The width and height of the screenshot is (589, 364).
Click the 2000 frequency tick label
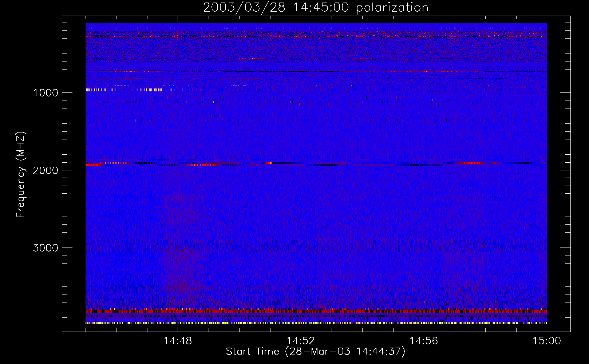point(46,170)
